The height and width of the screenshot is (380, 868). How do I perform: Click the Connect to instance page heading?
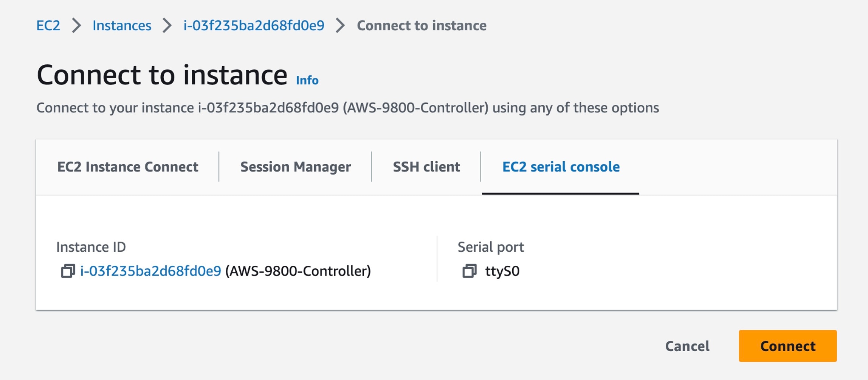[x=162, y=75]
